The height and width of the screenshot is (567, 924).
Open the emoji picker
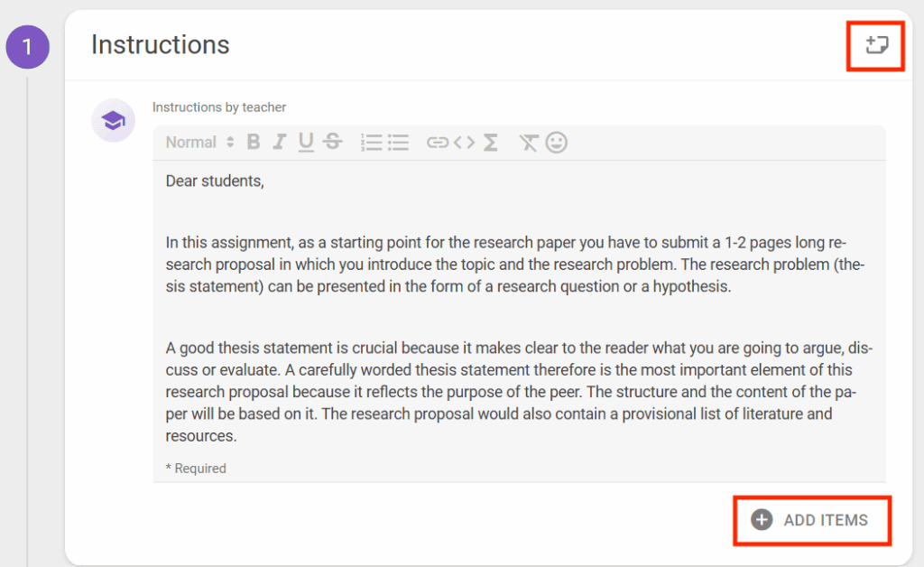557,142
